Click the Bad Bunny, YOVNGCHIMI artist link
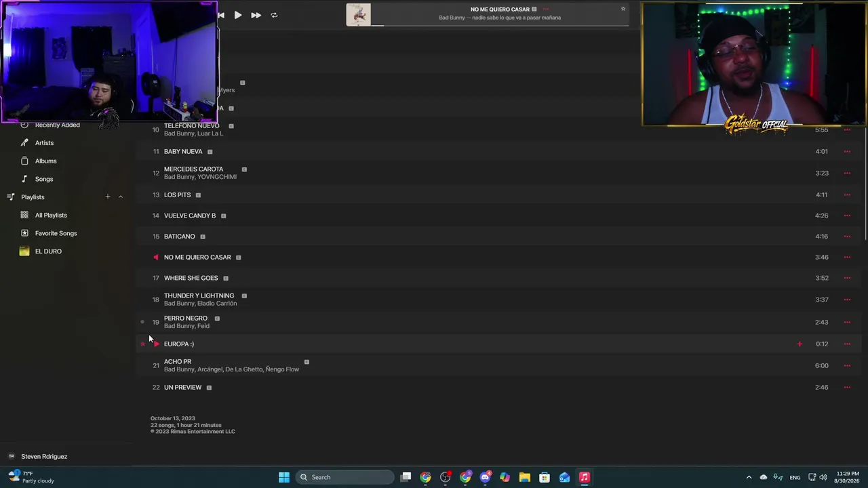The height and width of the screenshot is (488, 868). pyautogui.click(x=200, y=177)
